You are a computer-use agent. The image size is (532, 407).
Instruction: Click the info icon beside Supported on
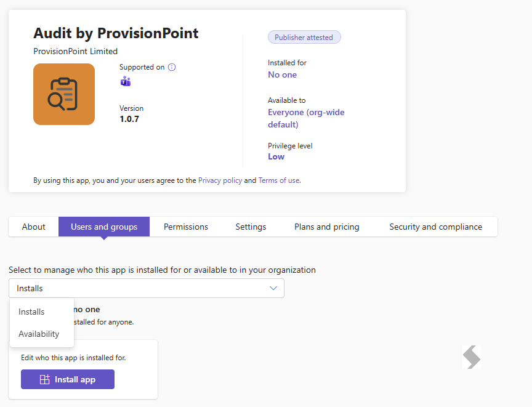[x=172, y=67]
